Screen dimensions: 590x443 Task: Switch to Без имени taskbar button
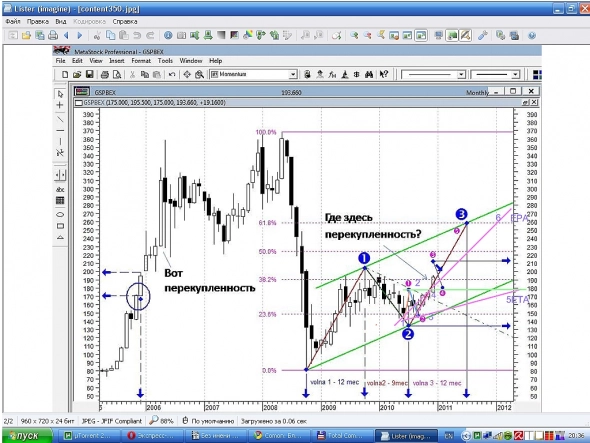pyautogui.click(x=215, y=436)
